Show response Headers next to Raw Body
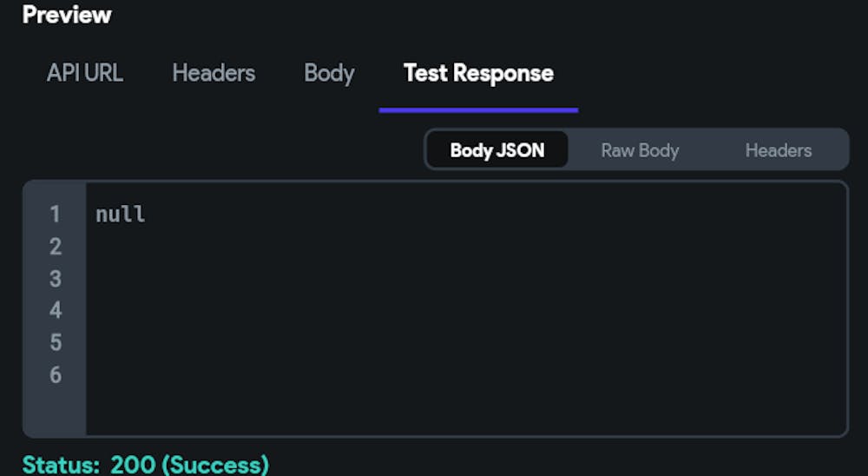The image size is (868, 476). point(779,150)
